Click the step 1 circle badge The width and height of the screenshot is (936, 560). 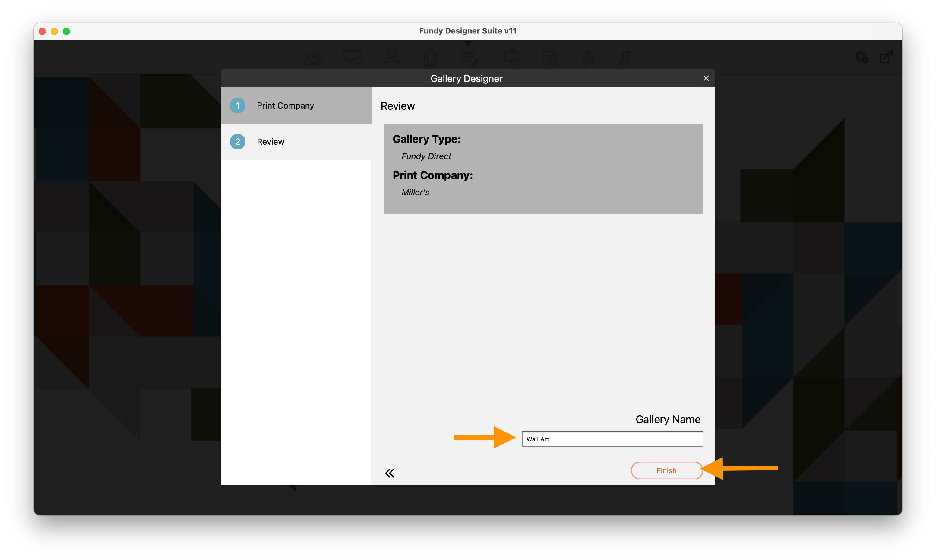point(237,106)
